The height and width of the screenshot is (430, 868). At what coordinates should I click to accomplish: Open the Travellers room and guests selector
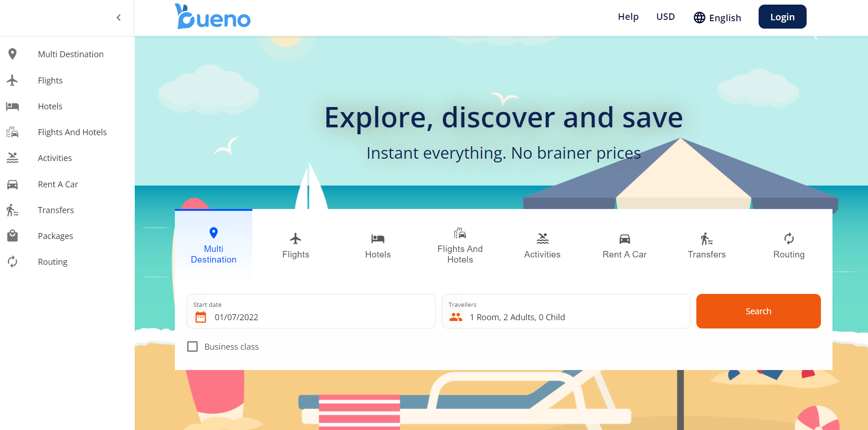pos(565,311)
